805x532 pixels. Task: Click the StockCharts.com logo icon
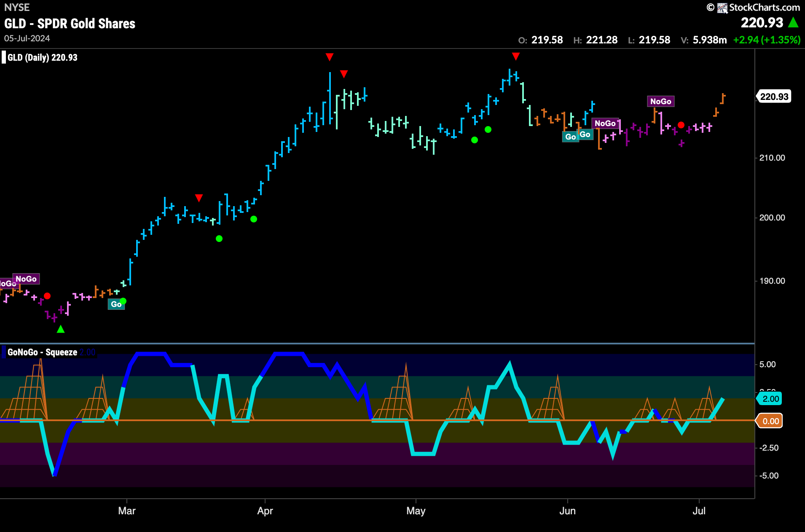pos(723,8)
